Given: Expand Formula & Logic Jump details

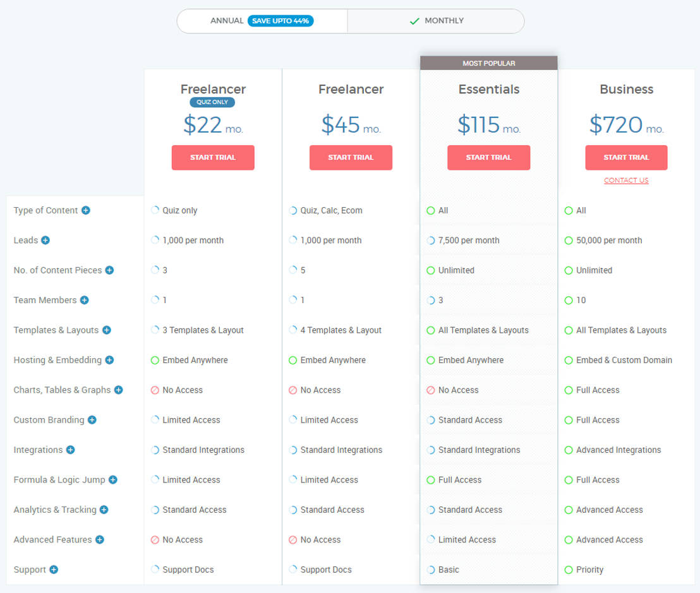Looking at the screenshot, I should click(x=112, y=480).
